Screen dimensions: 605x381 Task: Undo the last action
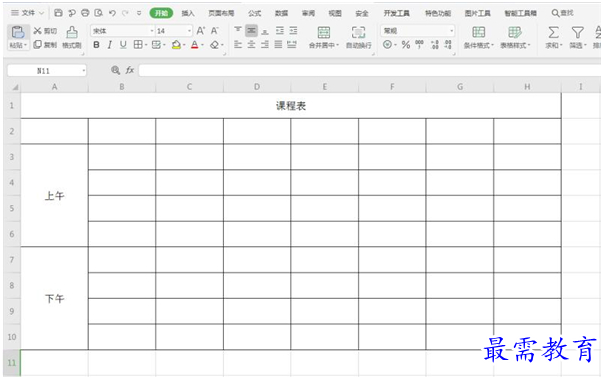[x=112, y=13]
